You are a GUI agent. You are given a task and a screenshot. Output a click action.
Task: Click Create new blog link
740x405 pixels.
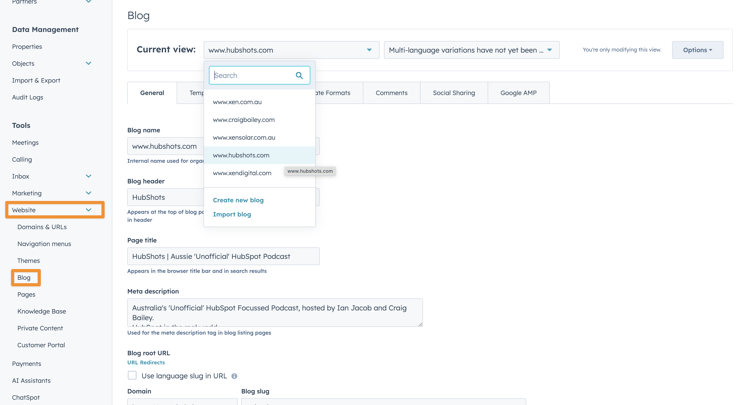(x=238, y=200)
